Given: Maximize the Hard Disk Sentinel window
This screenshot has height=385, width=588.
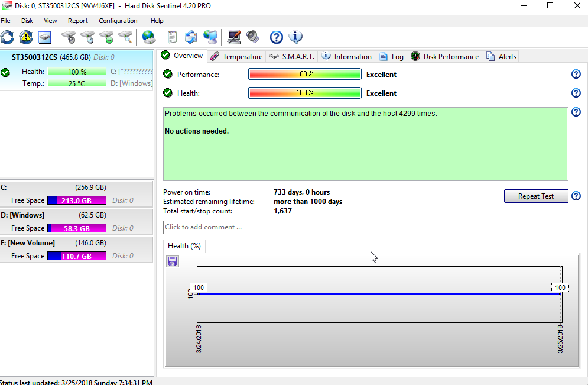Looking at the screenshot, I should coord(550,6).
